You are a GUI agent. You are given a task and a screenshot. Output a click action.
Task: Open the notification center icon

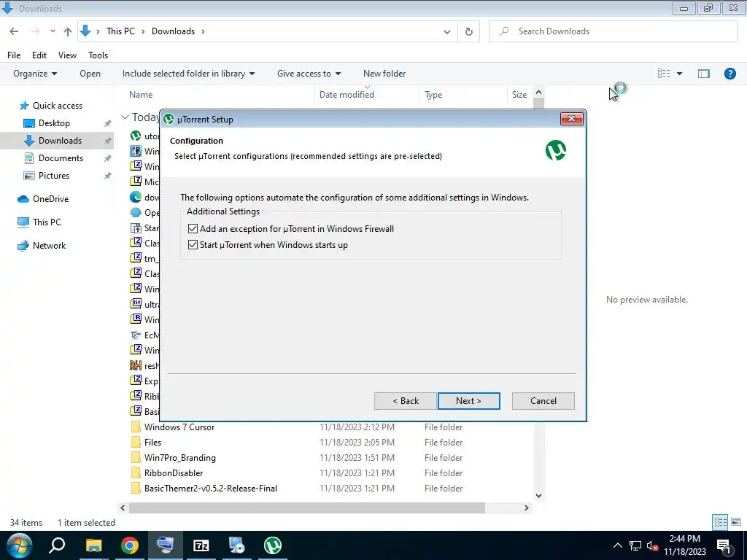click(724, 546)
